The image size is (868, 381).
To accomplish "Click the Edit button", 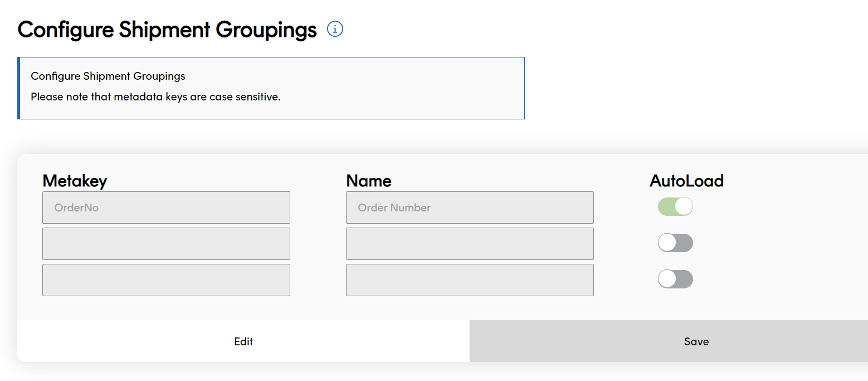I will (x=243, y=341).
